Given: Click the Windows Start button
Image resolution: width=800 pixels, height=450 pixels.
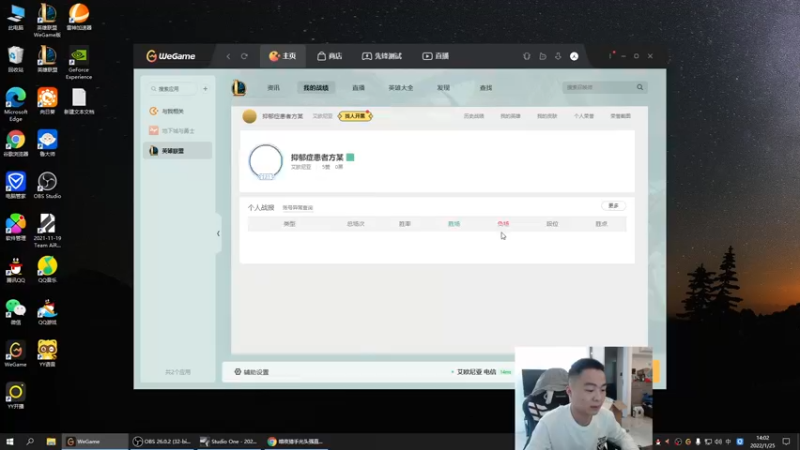Looking at the screenshot, I should 10,441.
